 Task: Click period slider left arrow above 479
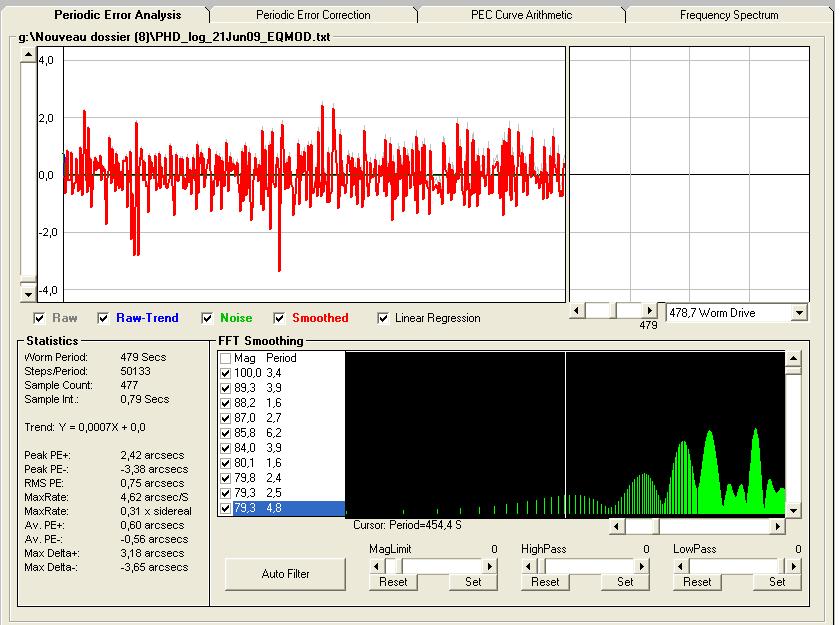577,311
